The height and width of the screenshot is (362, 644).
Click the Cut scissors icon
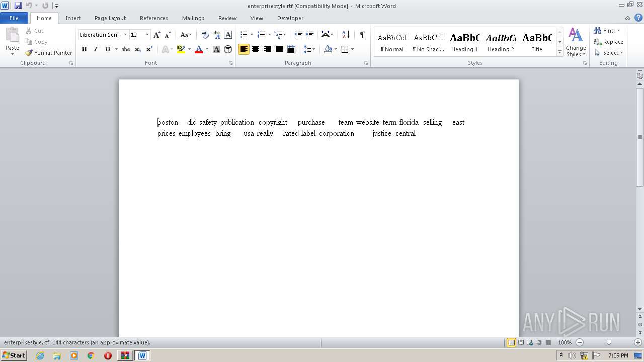pyautogui.click(x=29, y=31)
